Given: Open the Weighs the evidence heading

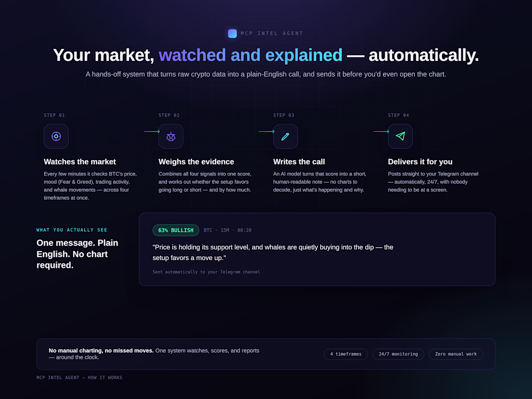Looking at the screenshot, I should click(x=196, y=162).
